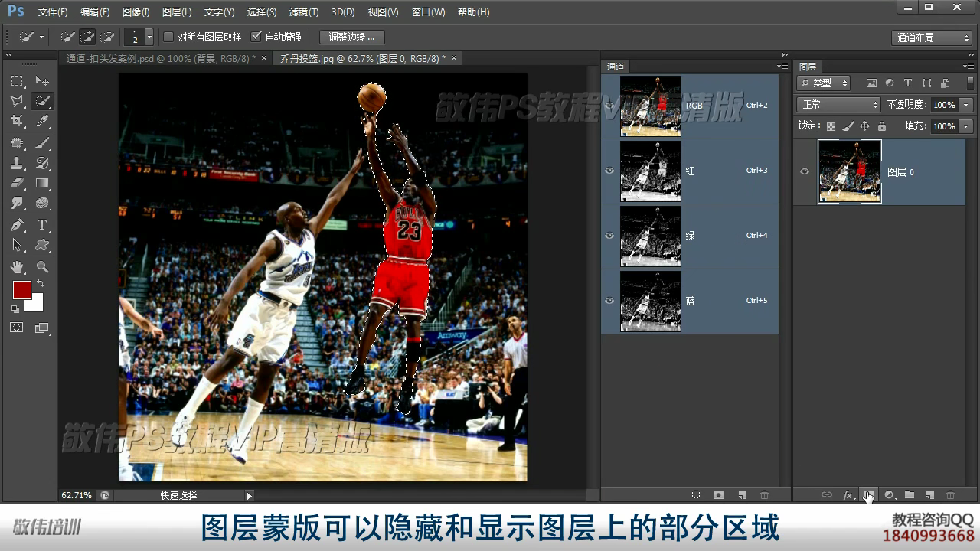
Task: Switch to 通道-扣头发案例.psd document tab
Action: pos(162,58)
